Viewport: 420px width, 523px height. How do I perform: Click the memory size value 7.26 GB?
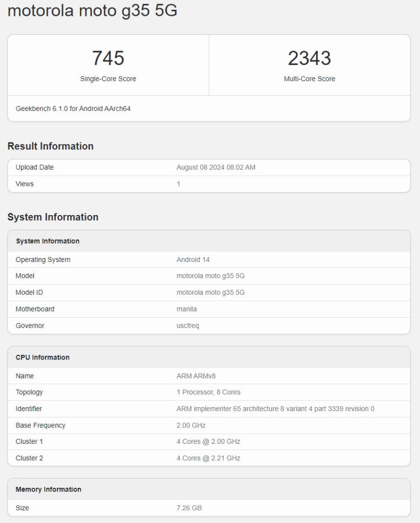point(189,508)
